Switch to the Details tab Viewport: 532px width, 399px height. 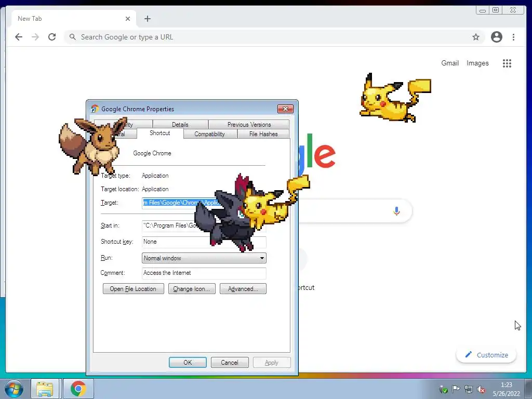pos(180,125)
